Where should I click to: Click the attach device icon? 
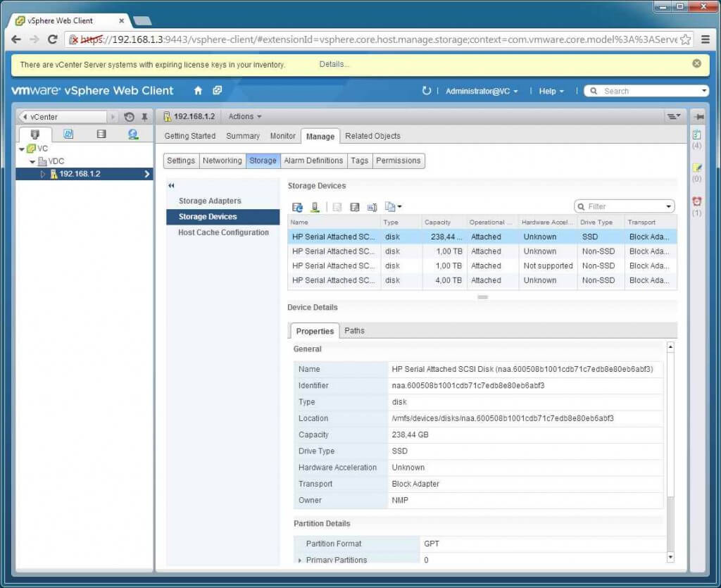315,206
